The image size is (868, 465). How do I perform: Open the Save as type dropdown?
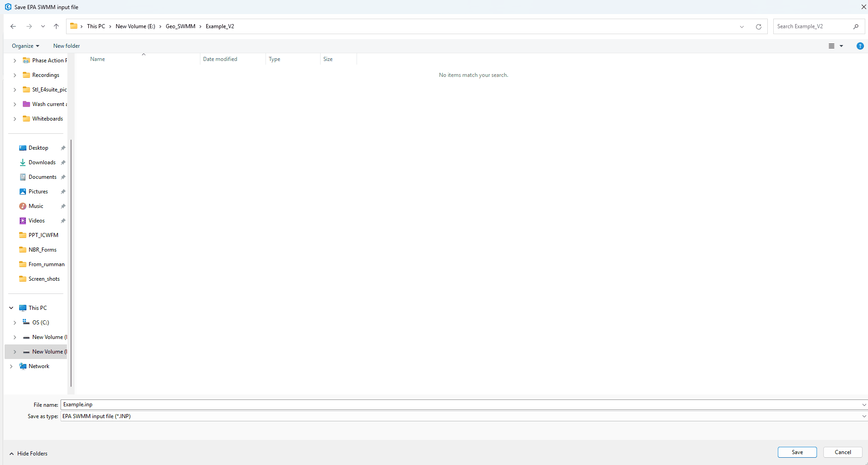click(x=863, y=416)
